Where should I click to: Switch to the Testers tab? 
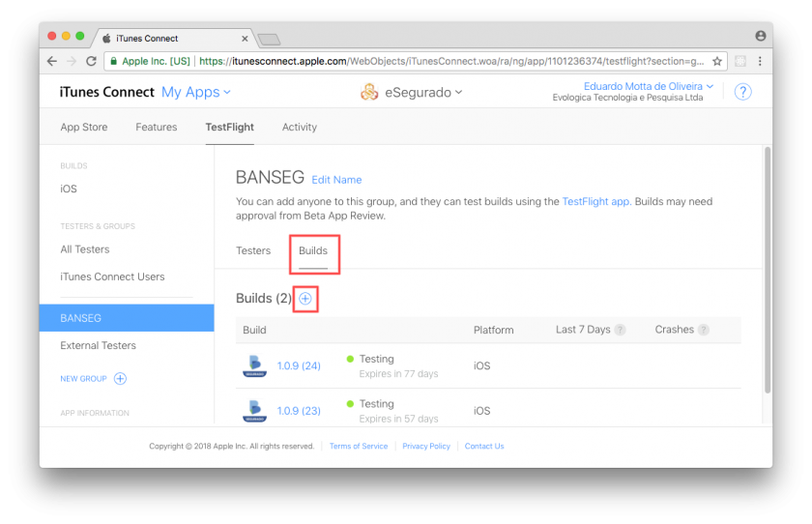[x=253, y=250]
